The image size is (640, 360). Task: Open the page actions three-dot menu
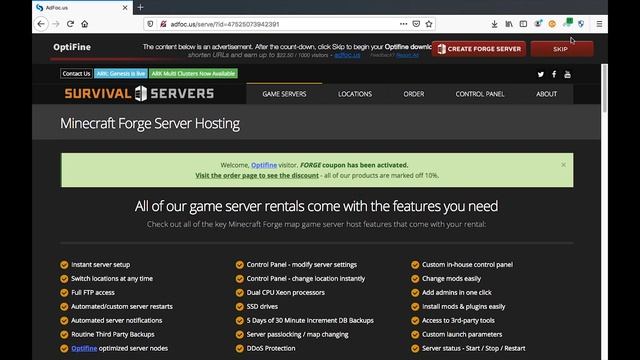coord(403,24)
